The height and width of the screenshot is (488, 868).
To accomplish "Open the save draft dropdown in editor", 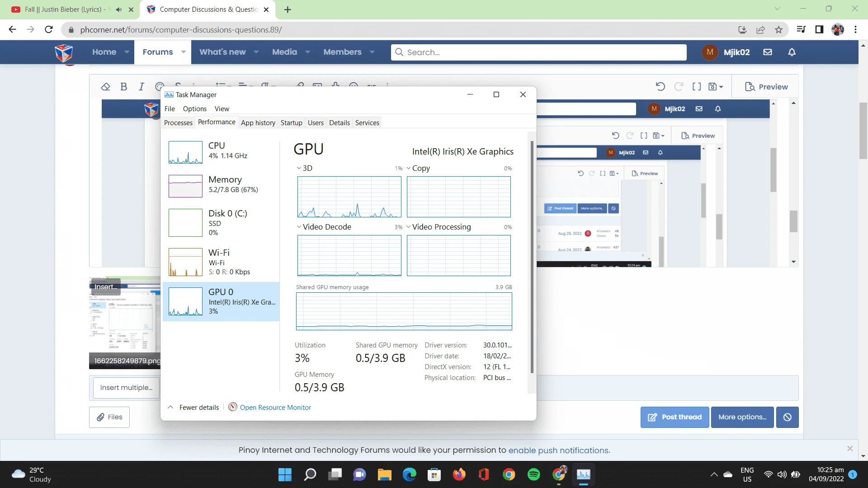I will point(716,87).
